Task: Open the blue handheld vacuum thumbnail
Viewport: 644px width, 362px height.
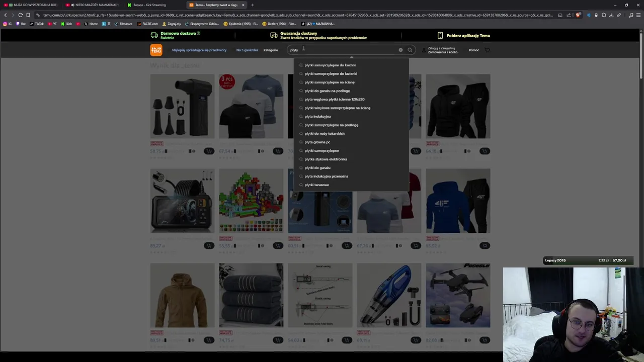Action: tap(389, 295)
